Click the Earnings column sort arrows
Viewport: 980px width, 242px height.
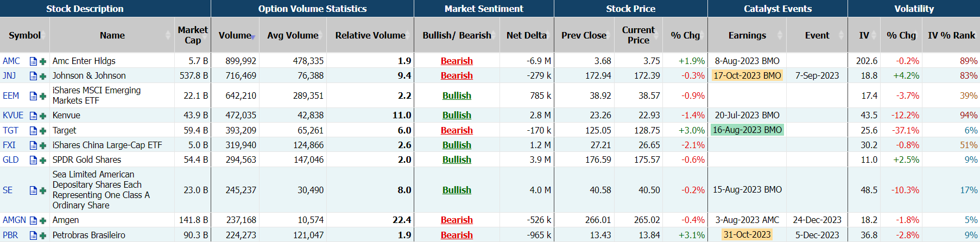pos(780,35)
